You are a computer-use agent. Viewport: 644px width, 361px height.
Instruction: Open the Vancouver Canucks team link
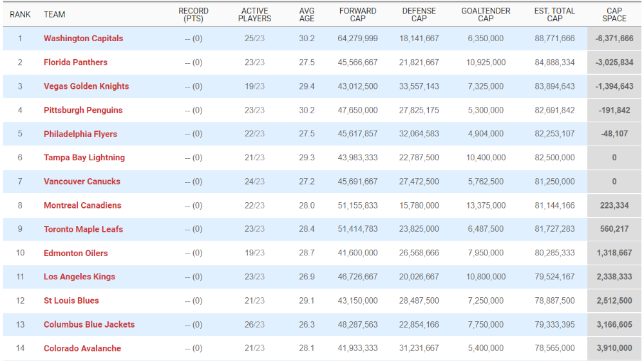[82, 181]
